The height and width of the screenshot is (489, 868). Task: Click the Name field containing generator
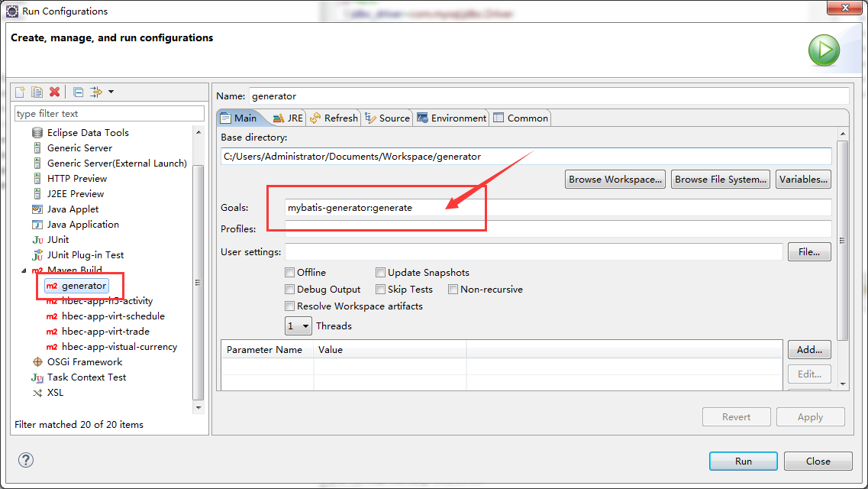549,96
